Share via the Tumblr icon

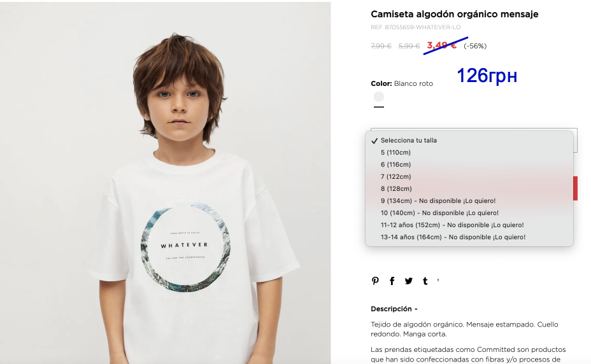[x=425, y=281]
